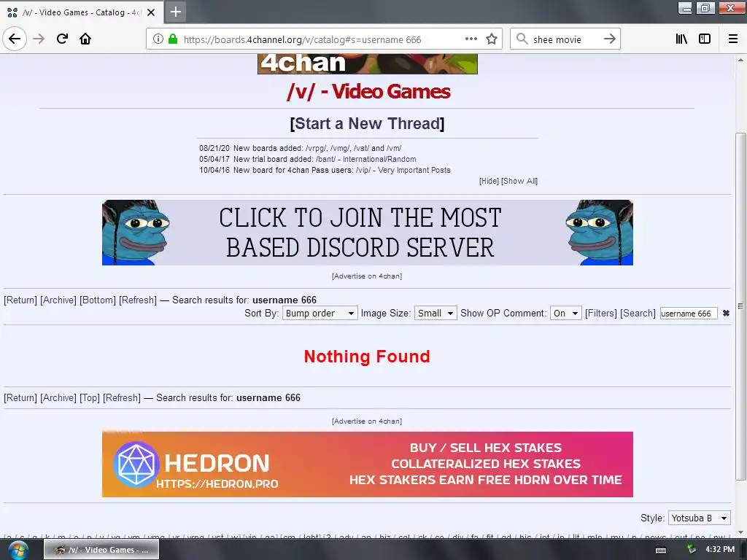Viewport: 747px width, 560px height.
Task: Close the /v/ Video Games Catalog tab
Action: pos(151,12)
